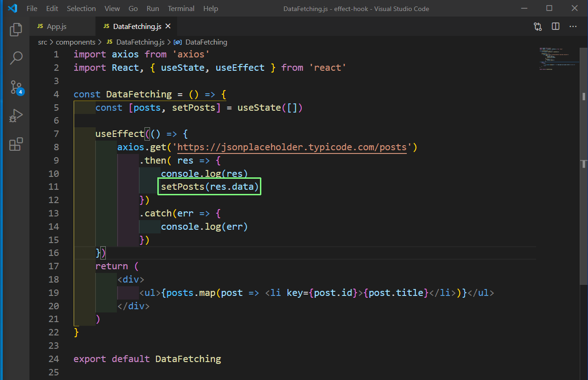Close the DataFetching.js tab
The height and width of the screenshot is (380, 588).
[x=168, y=27]
